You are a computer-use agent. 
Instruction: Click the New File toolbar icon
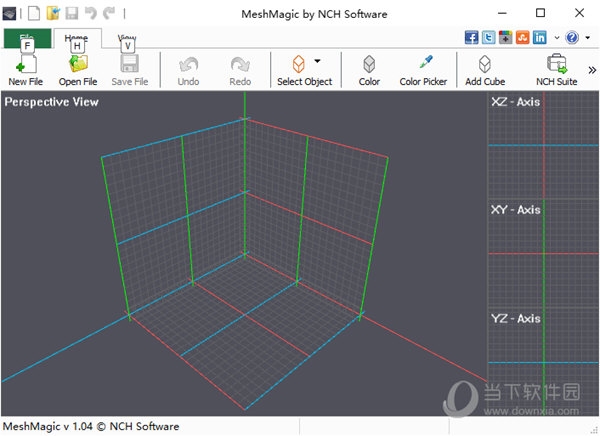pyautogui.click(x=26, y=64)
